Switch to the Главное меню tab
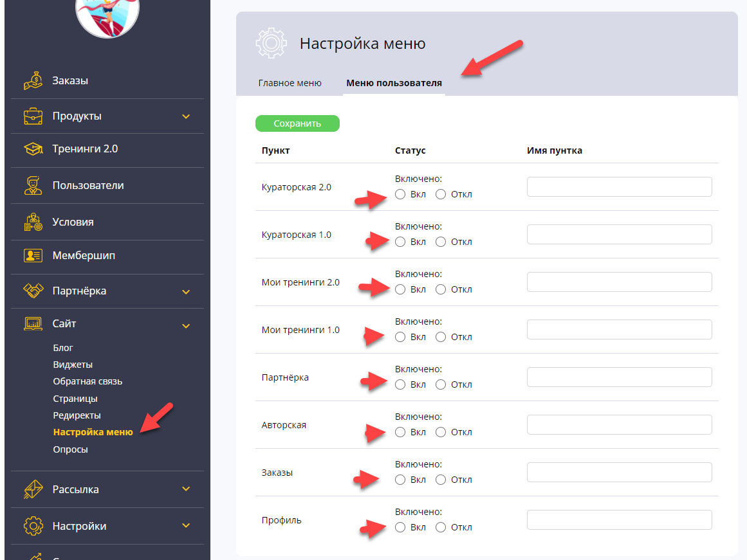 [x=290, y=83]
